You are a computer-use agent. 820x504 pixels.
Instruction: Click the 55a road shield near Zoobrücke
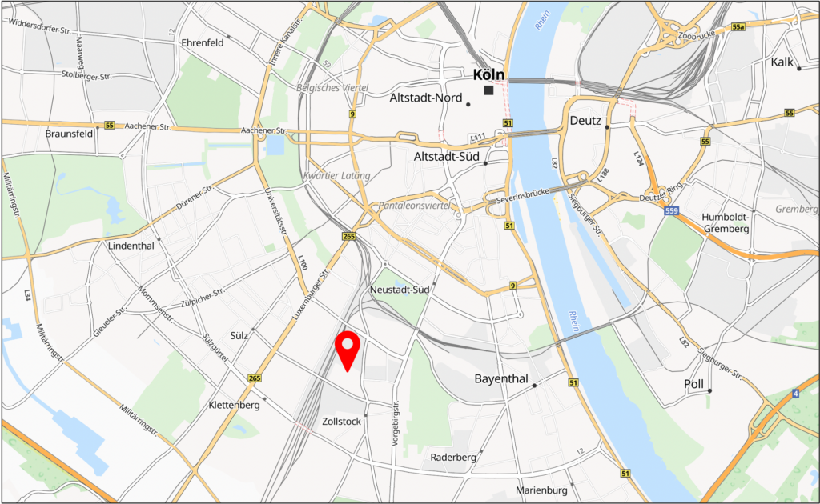[738, 26]
